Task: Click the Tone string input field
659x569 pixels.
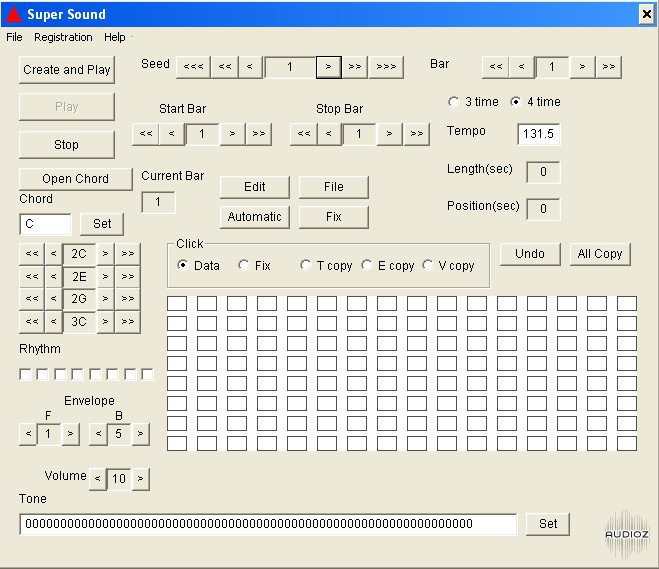Action: 268,524
